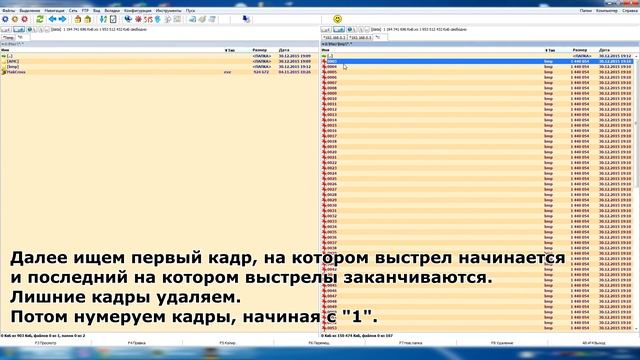This screenshot has width=640, height=360.
Task: Go back with blue left arrow
Action: click(53, 19)
